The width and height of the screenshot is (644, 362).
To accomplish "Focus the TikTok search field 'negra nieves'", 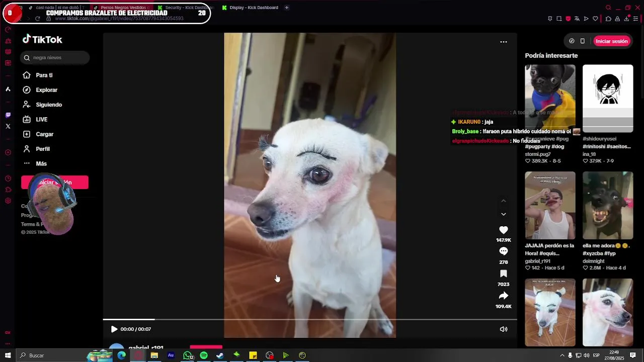I will pyautogui.click(x=55, y=58).
